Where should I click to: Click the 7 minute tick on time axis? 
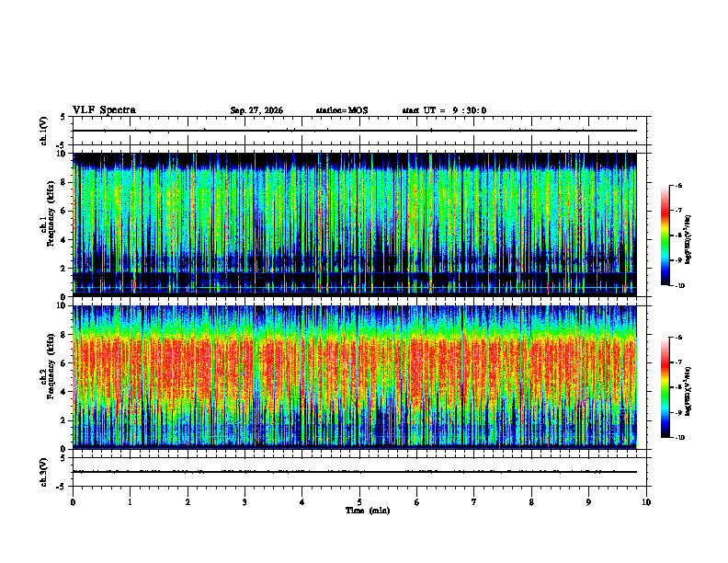(474, 502)
